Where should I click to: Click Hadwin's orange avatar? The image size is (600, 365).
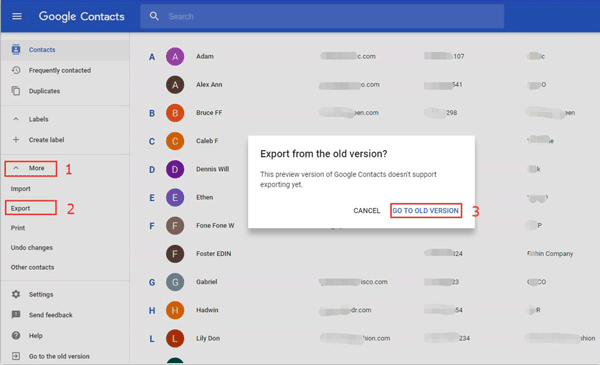click(x=175, y=310)
